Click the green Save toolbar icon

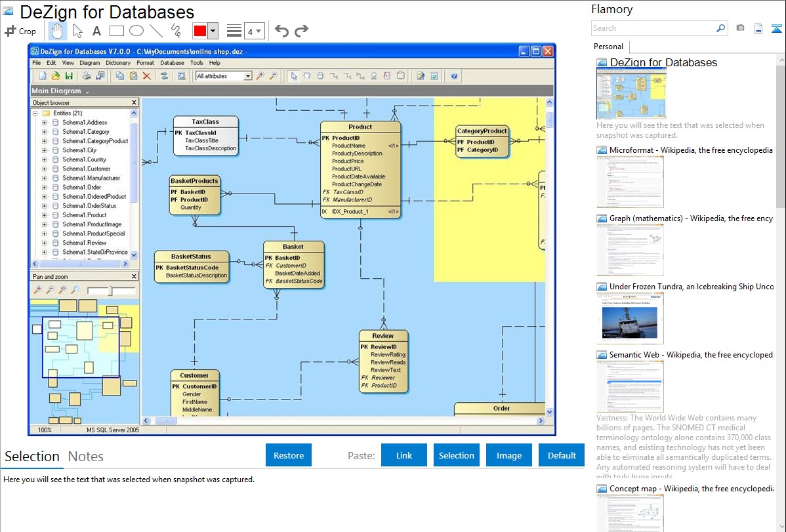pos(69,75)
